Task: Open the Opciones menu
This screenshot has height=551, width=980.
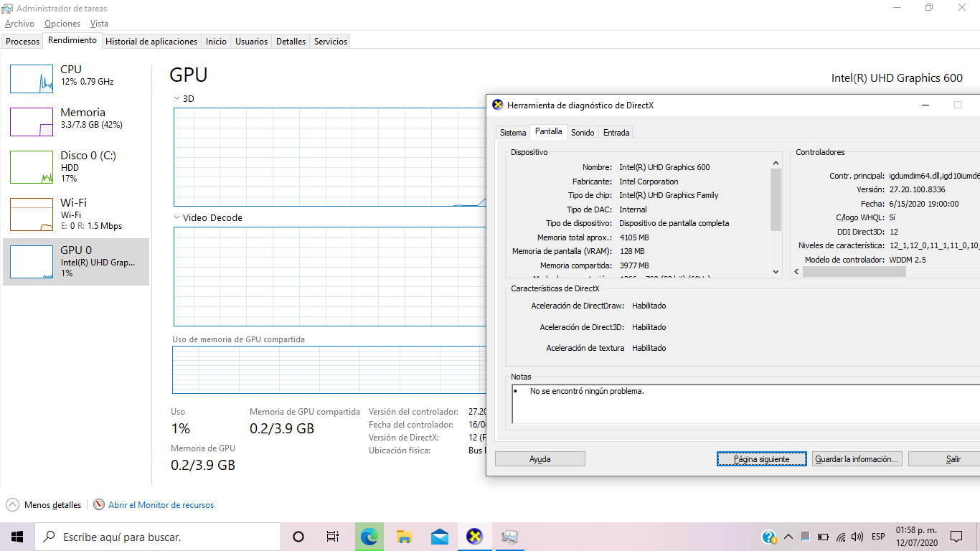Action: pos(62,24)
